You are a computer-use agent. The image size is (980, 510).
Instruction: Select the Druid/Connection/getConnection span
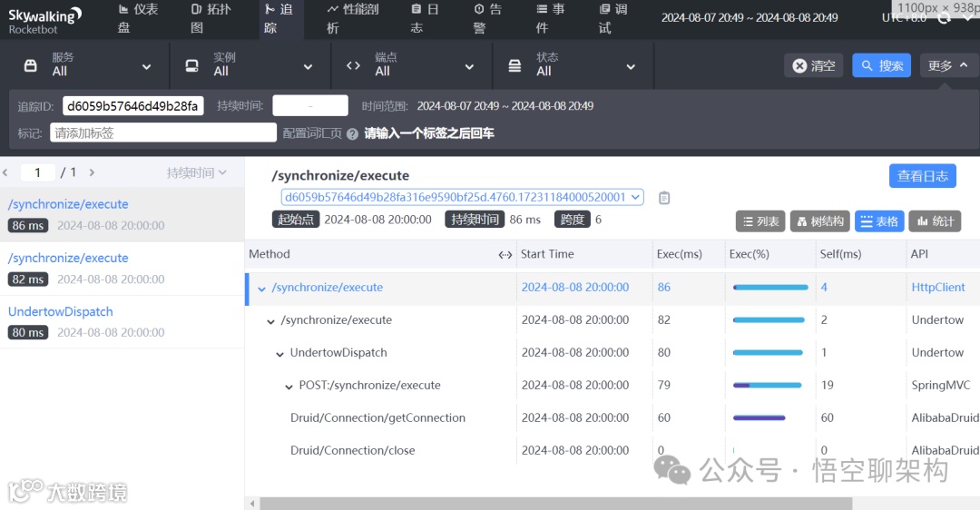(377, 417)
